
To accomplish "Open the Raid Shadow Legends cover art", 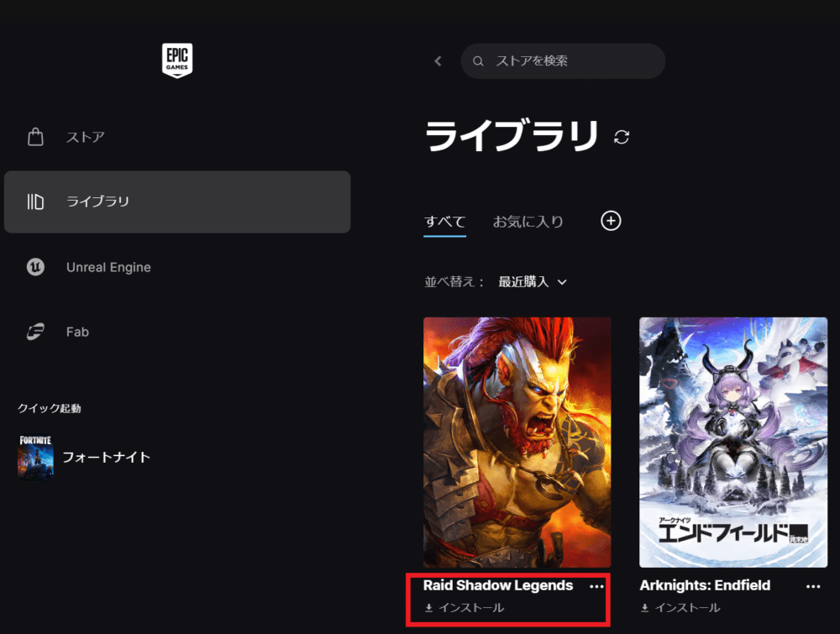I will (517, 443).
